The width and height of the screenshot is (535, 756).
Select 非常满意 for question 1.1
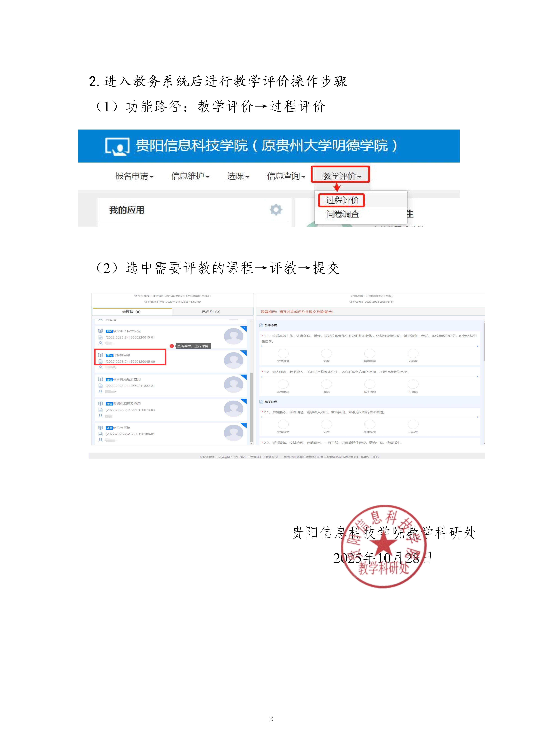[283, 354]
